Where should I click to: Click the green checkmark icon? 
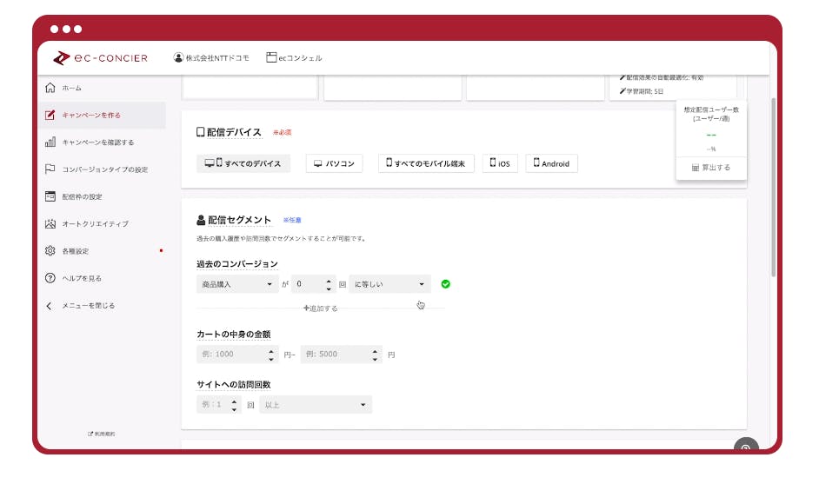point(446,284)
